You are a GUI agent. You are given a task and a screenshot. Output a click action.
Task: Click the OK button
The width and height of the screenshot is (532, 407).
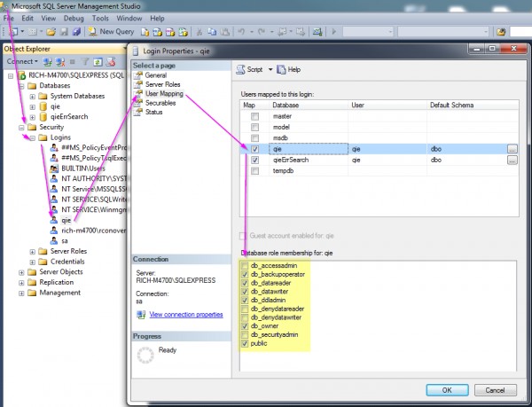447,390
